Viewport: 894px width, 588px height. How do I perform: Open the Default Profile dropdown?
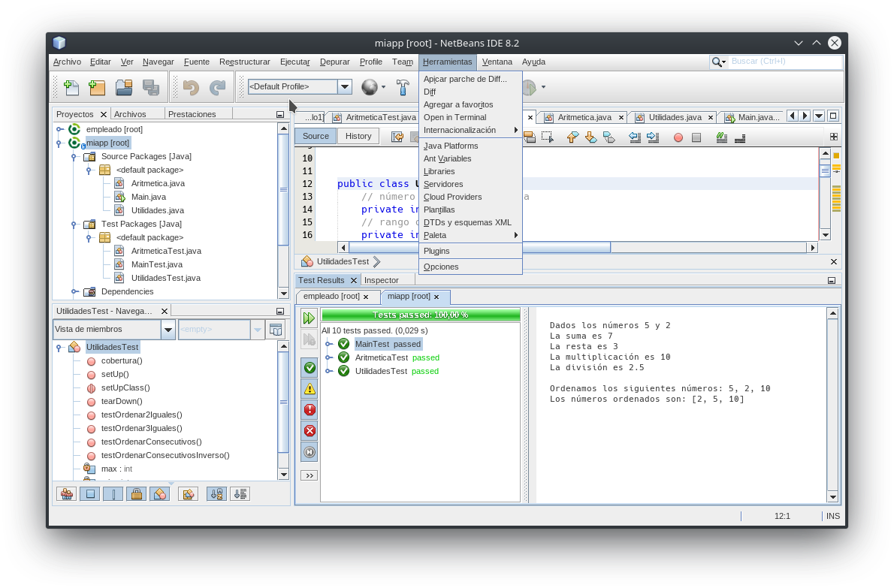[x=344, y=86]
